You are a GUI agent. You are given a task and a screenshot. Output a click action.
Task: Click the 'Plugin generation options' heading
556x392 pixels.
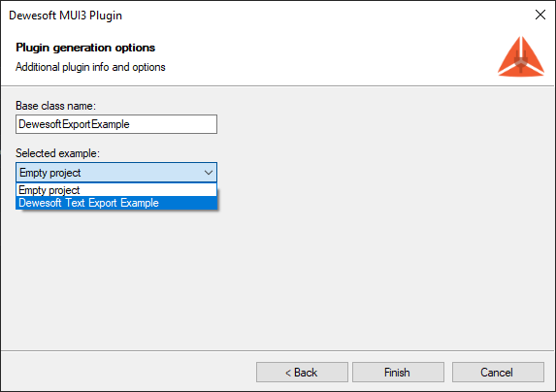tap(85, 48)
